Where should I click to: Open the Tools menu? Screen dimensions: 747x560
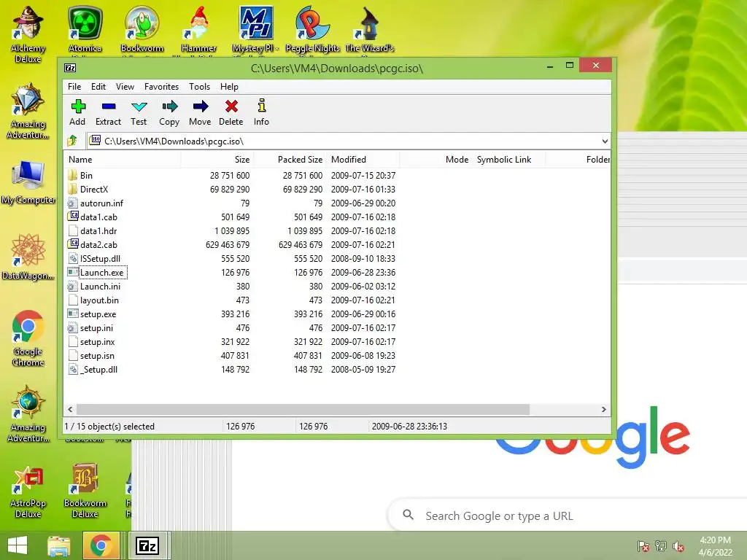pos(199,87)
